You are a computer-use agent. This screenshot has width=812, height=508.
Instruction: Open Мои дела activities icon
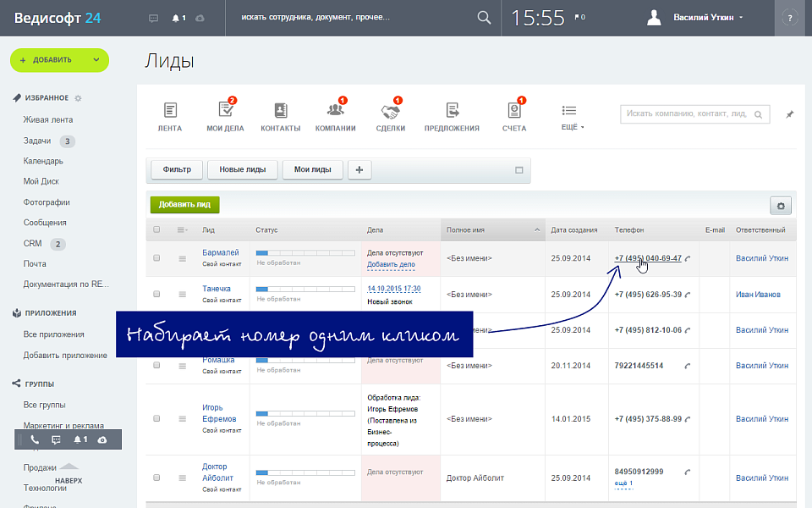[225, 111]
